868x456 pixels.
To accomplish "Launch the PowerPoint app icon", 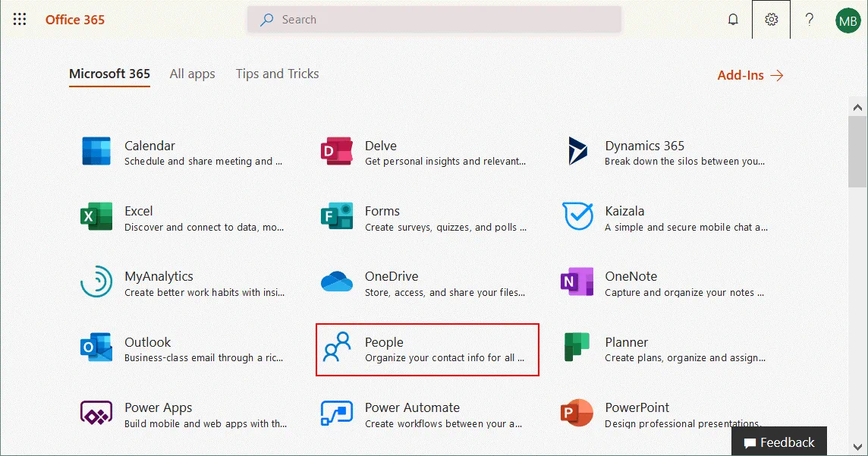I will (577, 414).
